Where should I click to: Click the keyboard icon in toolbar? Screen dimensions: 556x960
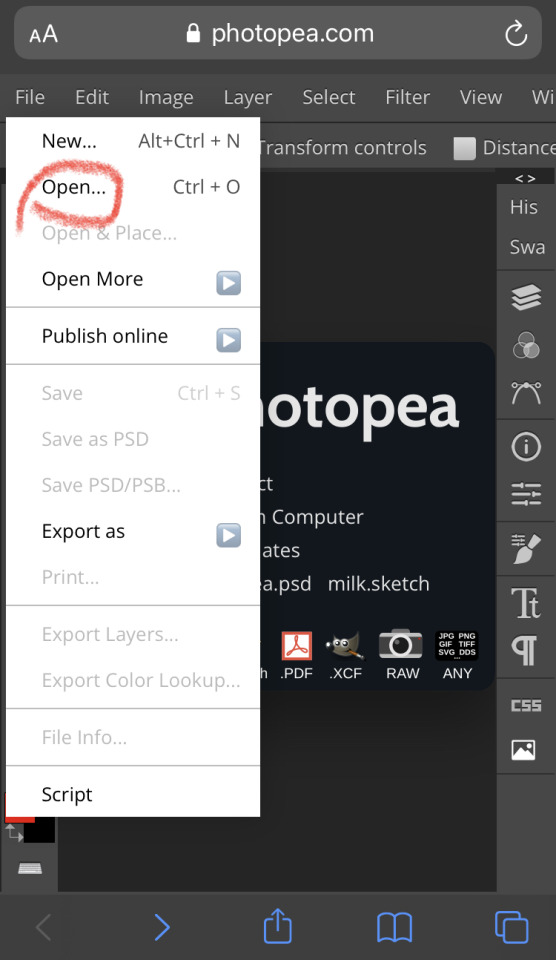(29, 868)
